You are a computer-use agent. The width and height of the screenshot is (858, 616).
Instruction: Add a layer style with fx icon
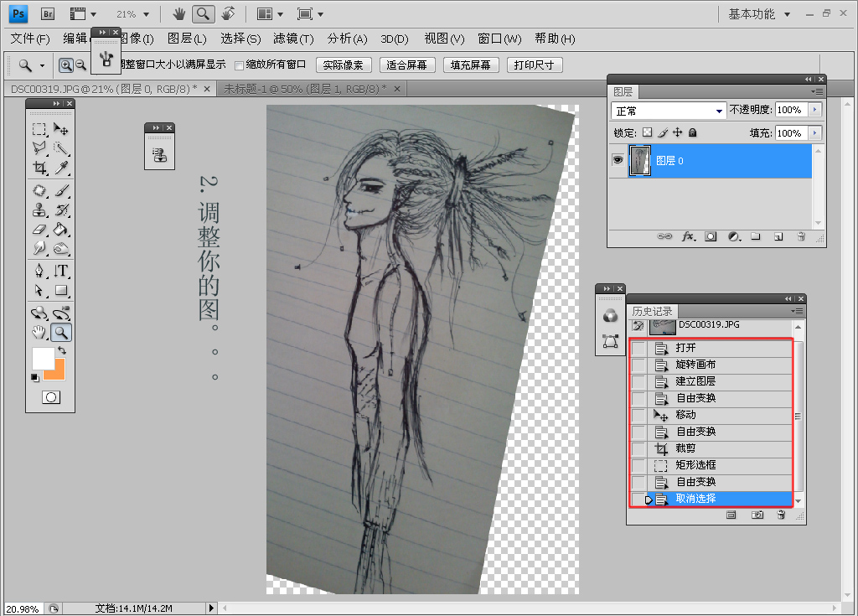[x=689, y=237]
